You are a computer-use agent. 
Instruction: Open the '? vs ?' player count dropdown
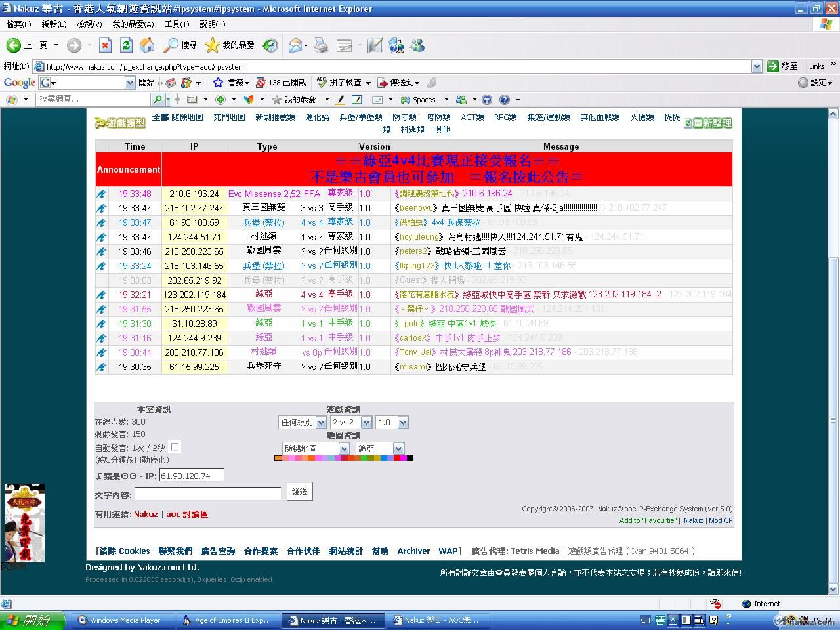click(366, 423)
